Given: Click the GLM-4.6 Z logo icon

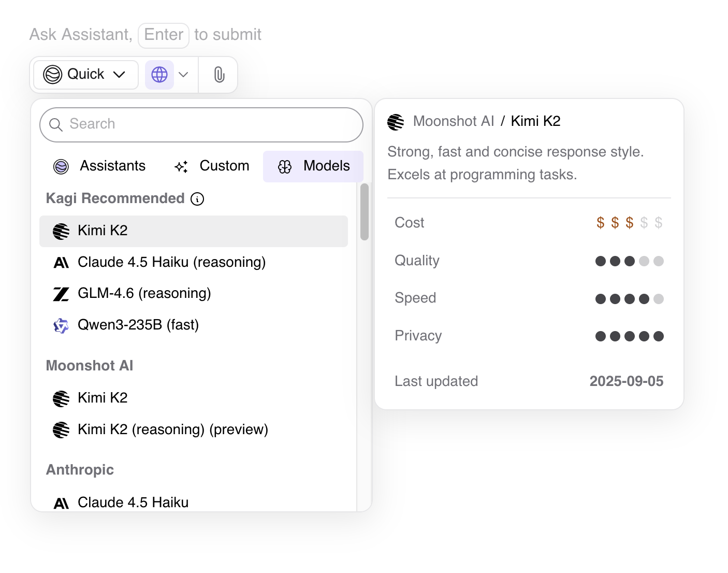Looking at the screenshot, I should (61, 294).
